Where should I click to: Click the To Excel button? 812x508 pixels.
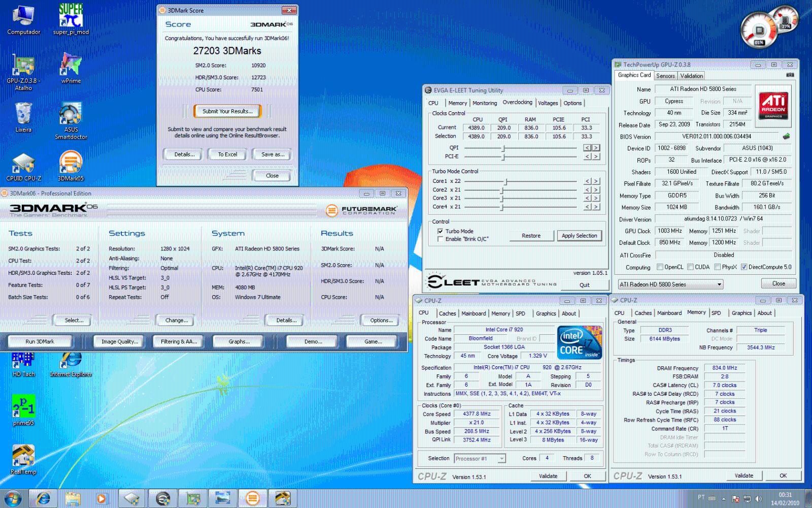point(227,154)
